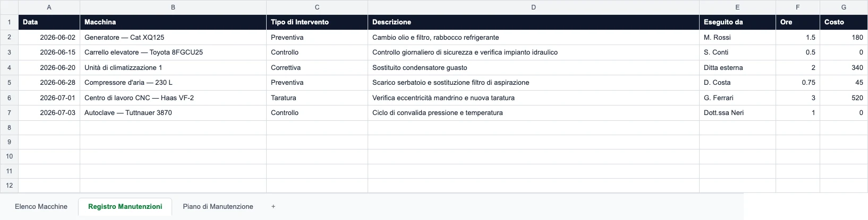Select hours cell with value 0.75
Screen dimensions: 868x220
[798, 83]
